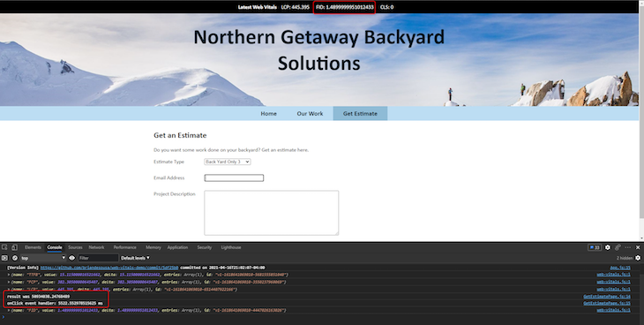Open web-vitals.js:1 link on FCP row
The width and height of the screenshot is (644, 325).
pos(614,283)
